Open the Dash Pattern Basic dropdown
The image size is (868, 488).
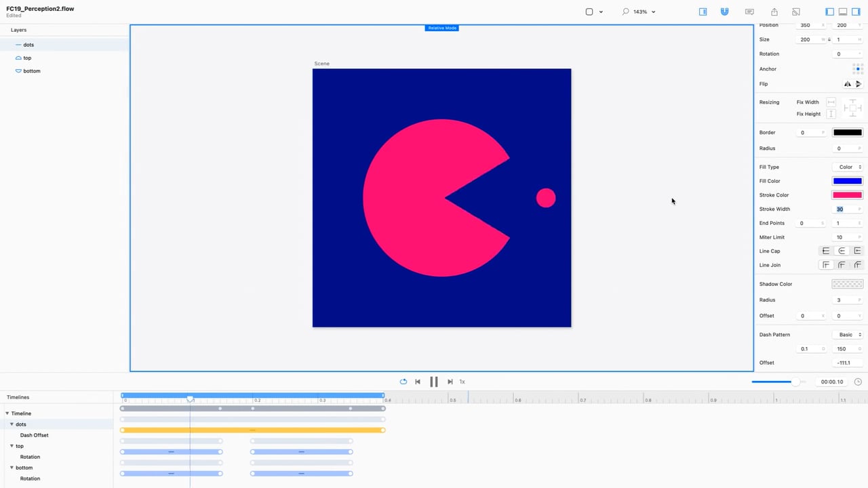pyautogui.click(x=847, y=335)
